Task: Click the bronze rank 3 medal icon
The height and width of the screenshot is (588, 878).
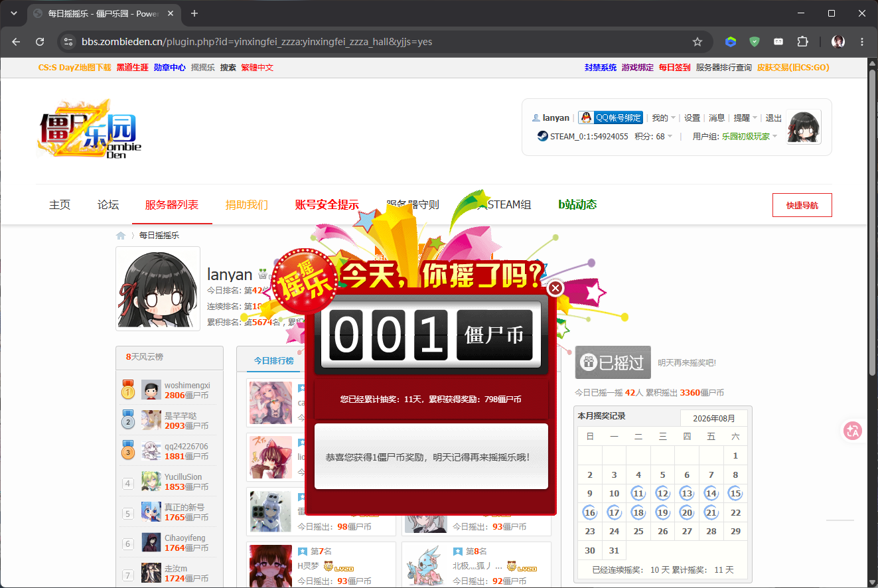Action: (x=128, y=451)
